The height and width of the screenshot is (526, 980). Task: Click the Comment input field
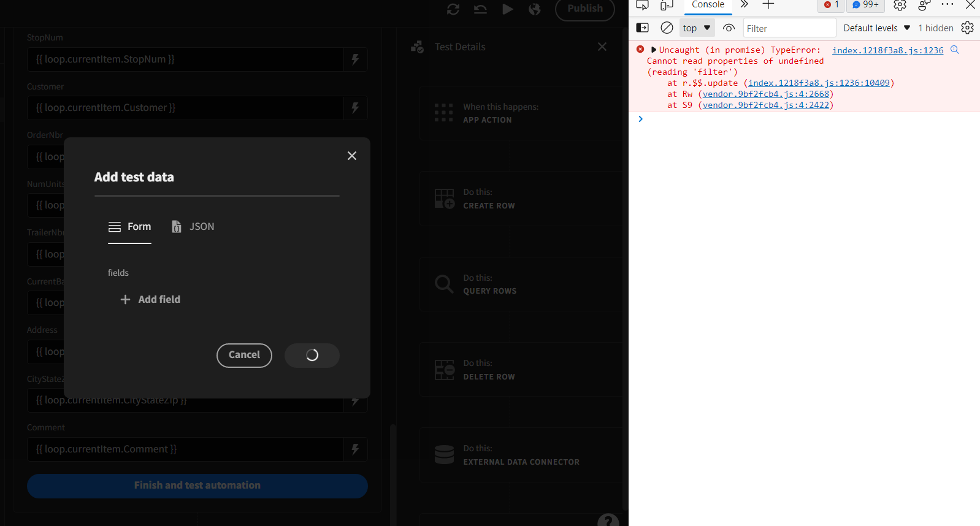(x=185, y=449)
